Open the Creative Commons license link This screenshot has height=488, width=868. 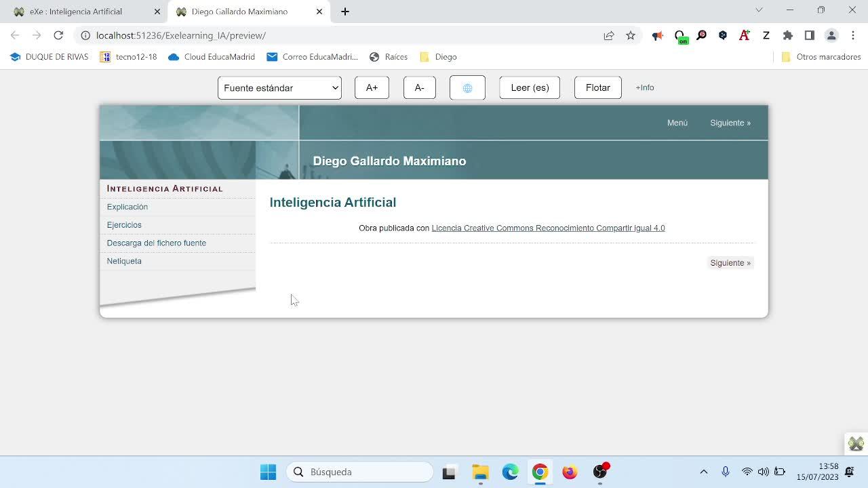tap(548, 228)
